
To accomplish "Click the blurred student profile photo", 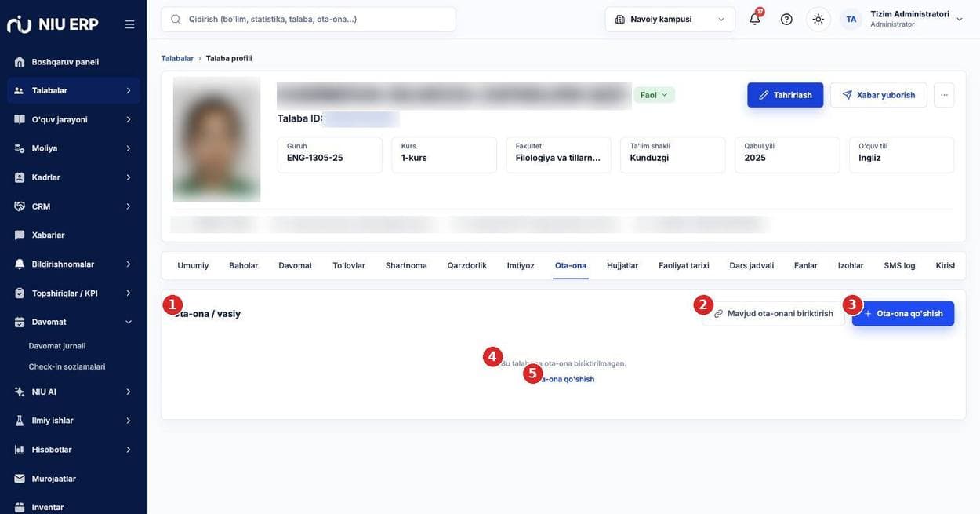I will pyautogui.click(x=216, y=140).
